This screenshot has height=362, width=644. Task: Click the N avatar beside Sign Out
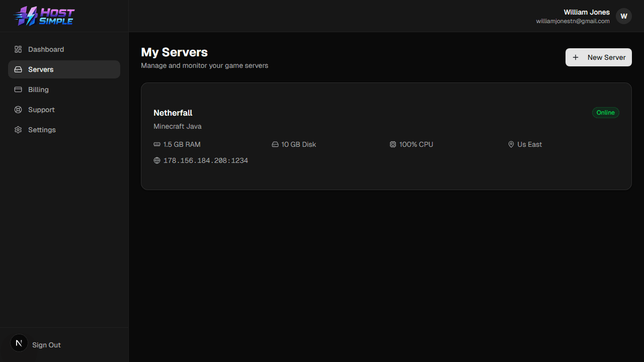[19, 342]
